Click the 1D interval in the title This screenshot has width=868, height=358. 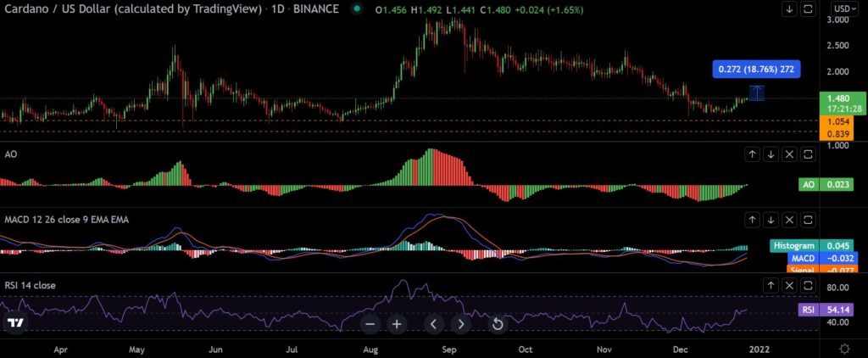[x=277, y=9]
